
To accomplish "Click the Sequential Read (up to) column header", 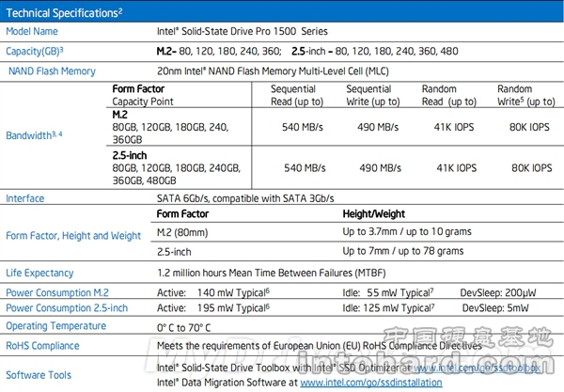I will (x=297, y=95).
